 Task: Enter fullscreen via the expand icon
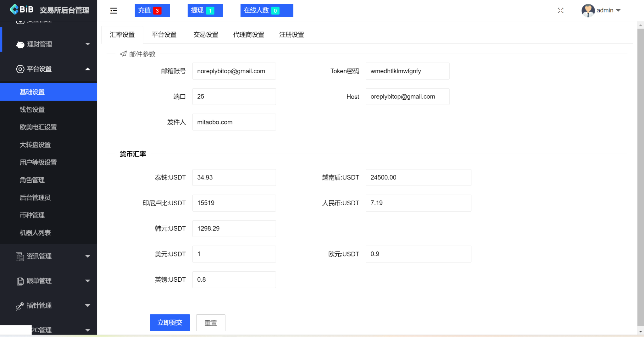(x=561, y=10)
